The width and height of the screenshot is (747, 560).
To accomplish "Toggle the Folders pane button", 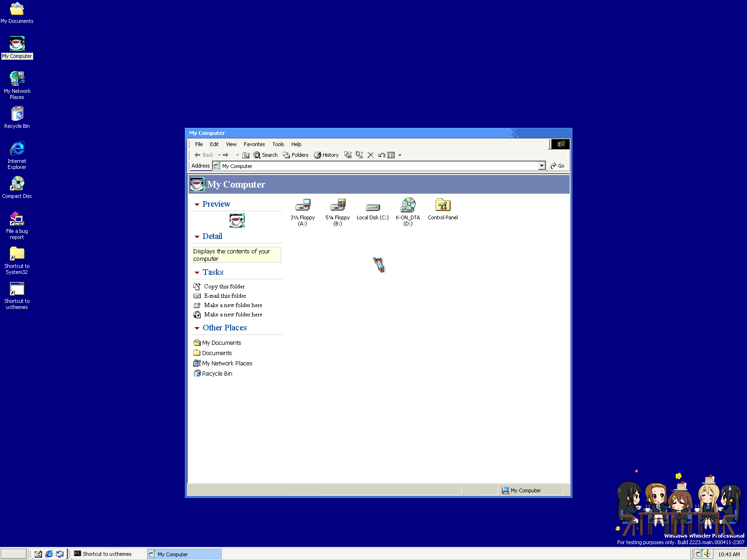I will click(x=296, y=155).
